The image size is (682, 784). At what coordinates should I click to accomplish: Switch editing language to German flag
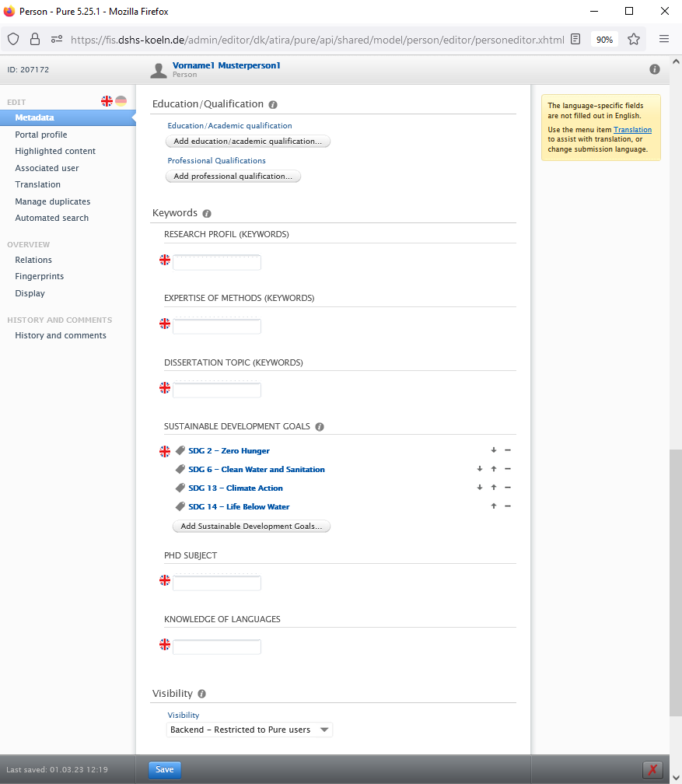(121, 101)
